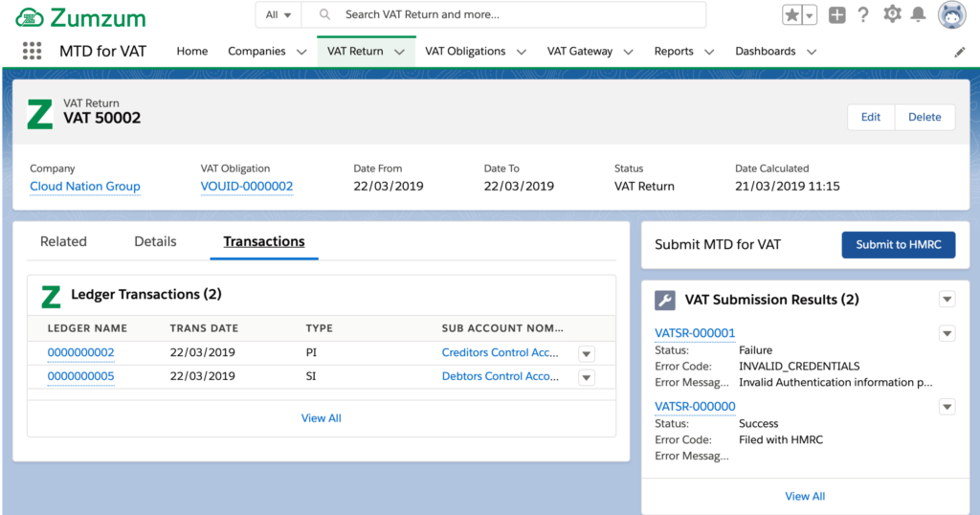
Task: Click View All under VAT Submission Results
Action: point(805,496)
